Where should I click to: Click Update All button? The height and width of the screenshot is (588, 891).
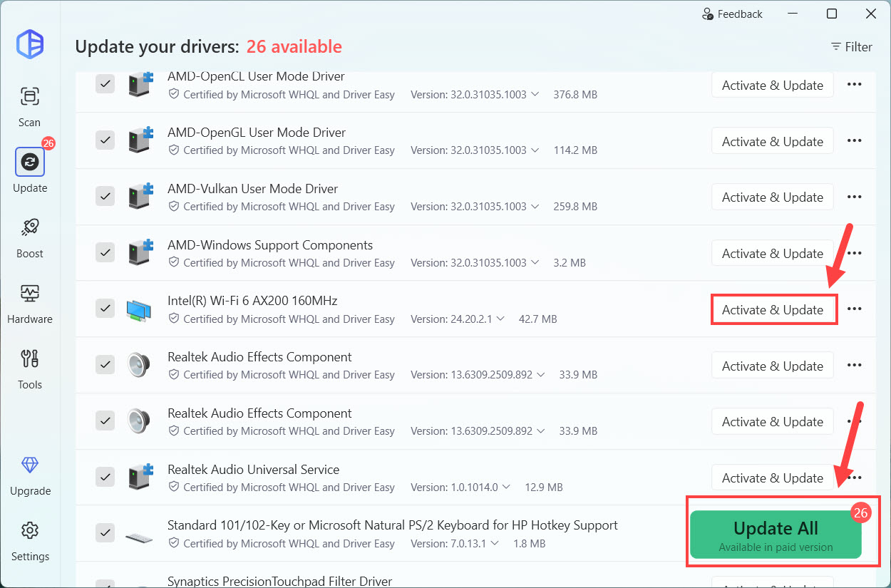[776, 535]
